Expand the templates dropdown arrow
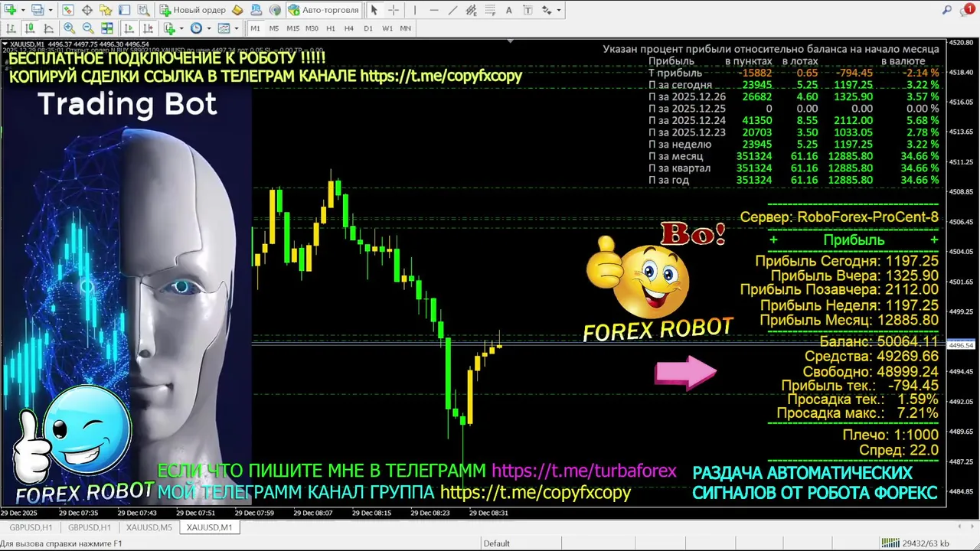This screenshot has width=980, height=551. (237, 28)
